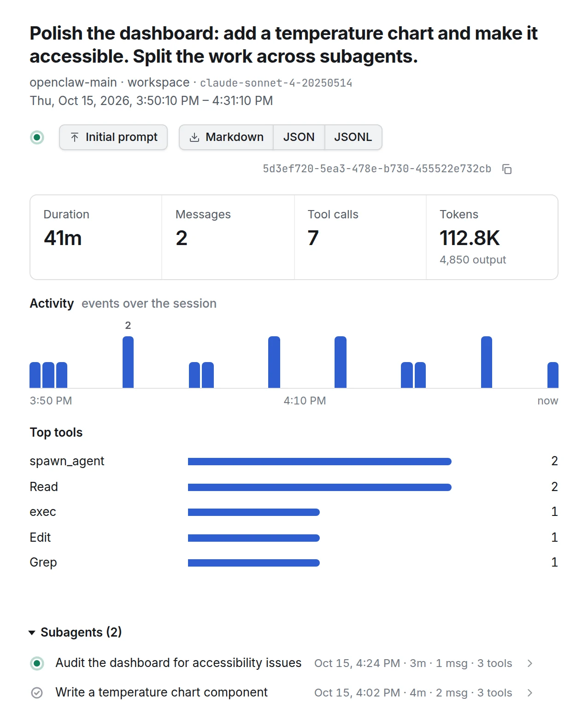Image resolution: width=588 pixels, height=714 pixels.
Task: Click the Edit tool row label
Action: (41, 538)
